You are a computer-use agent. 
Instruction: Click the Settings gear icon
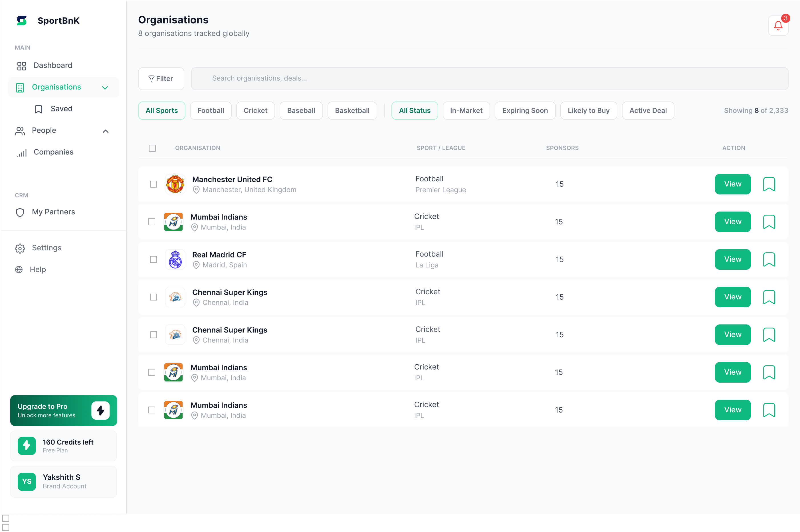[x=20, y=248]
